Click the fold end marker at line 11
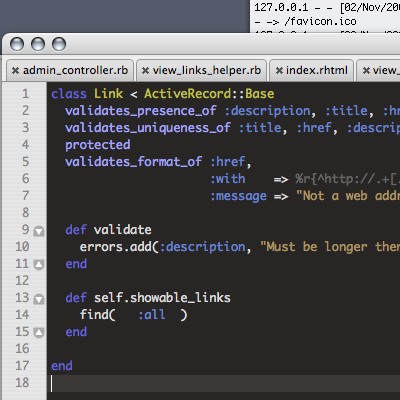 [39, 265]
